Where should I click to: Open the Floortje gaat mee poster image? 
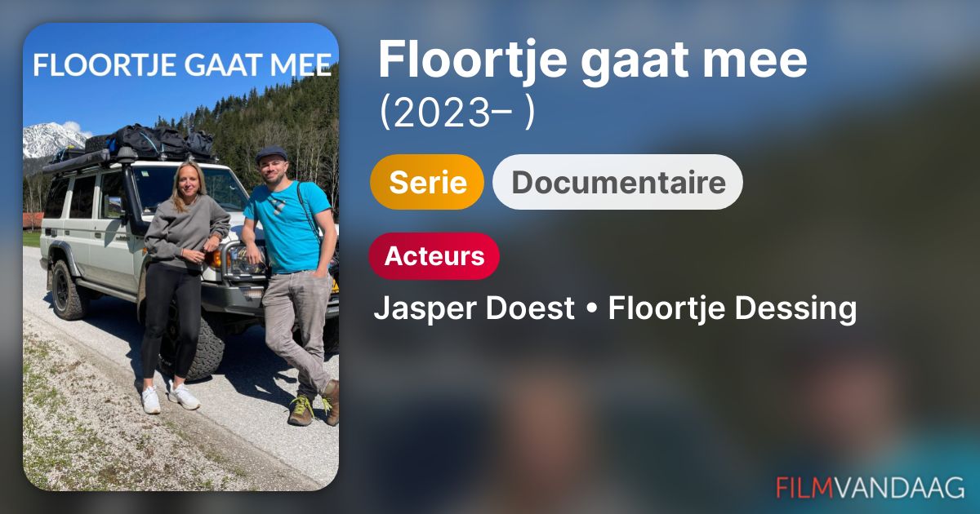[180, 257]
